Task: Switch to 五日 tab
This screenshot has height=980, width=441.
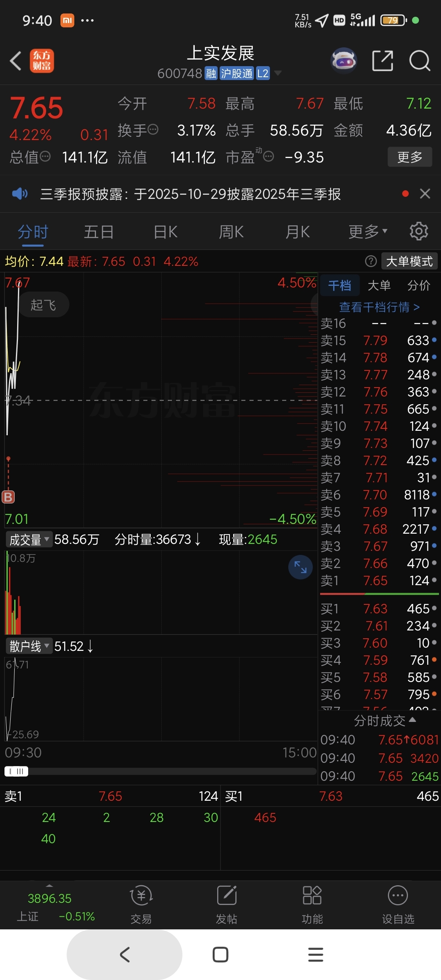Action: click(x=99, y=232)
